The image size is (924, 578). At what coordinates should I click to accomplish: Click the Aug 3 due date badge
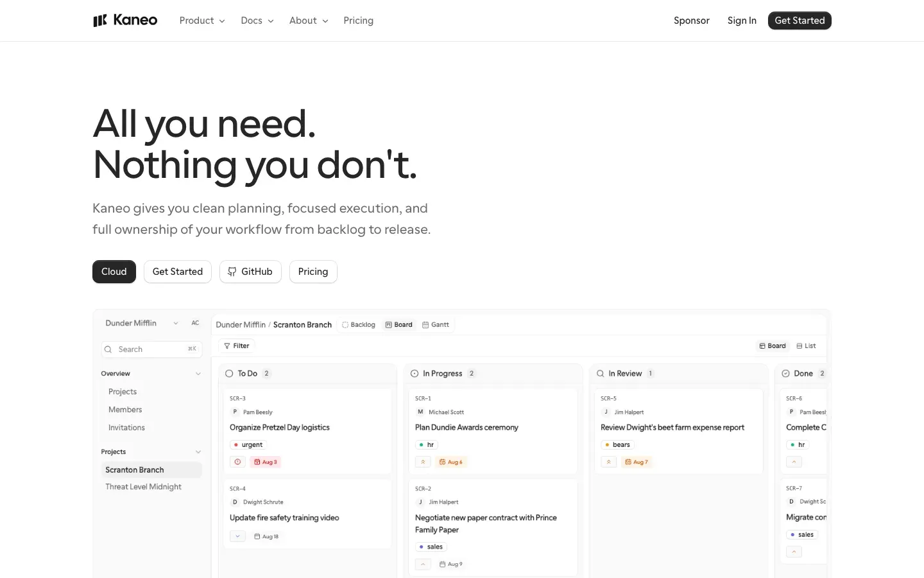point(266,462)
